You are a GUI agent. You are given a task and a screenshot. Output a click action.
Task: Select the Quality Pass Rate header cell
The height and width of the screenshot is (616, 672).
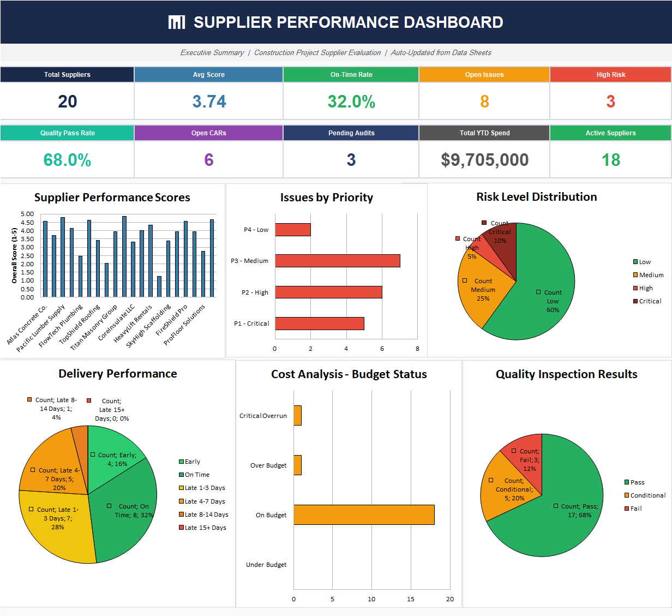tap(67, 133)
